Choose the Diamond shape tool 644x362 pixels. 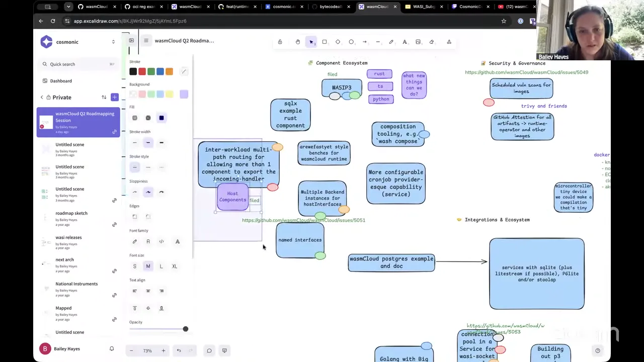(338, 42)
